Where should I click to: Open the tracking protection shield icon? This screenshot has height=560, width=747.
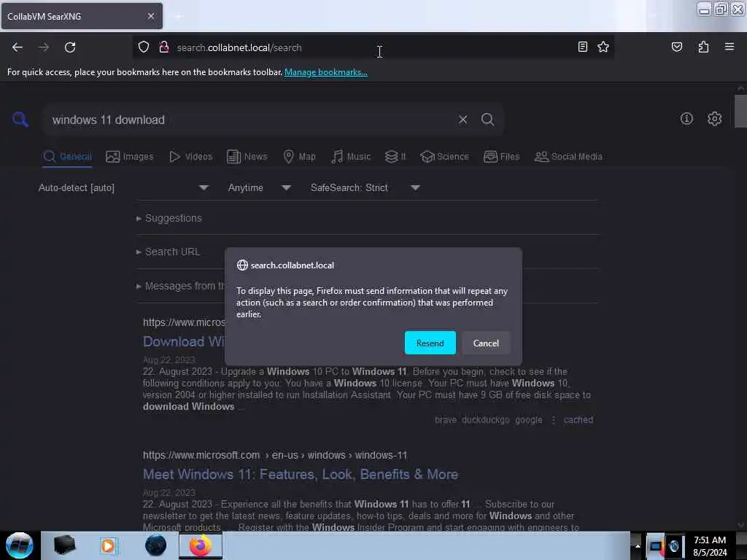(144, 47)
